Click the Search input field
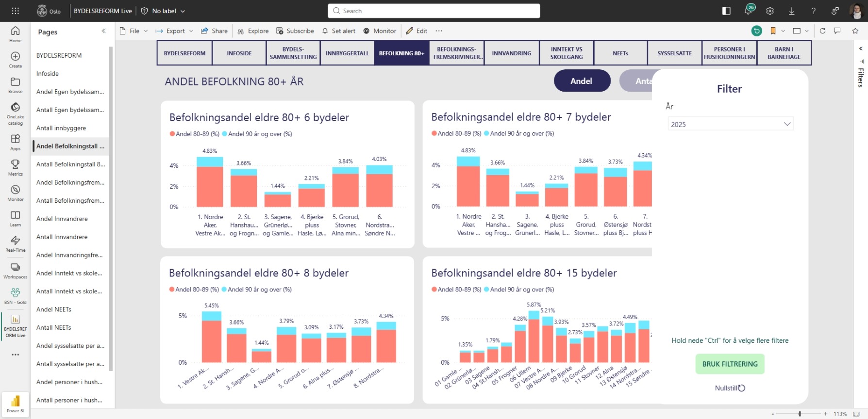This screenshot has height=419, width=868. [434, 11]
